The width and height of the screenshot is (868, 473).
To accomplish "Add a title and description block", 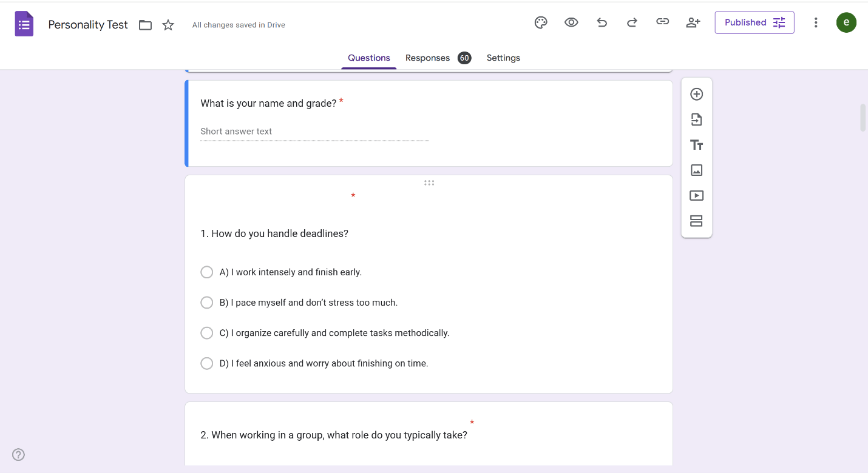I will point(696,145).
